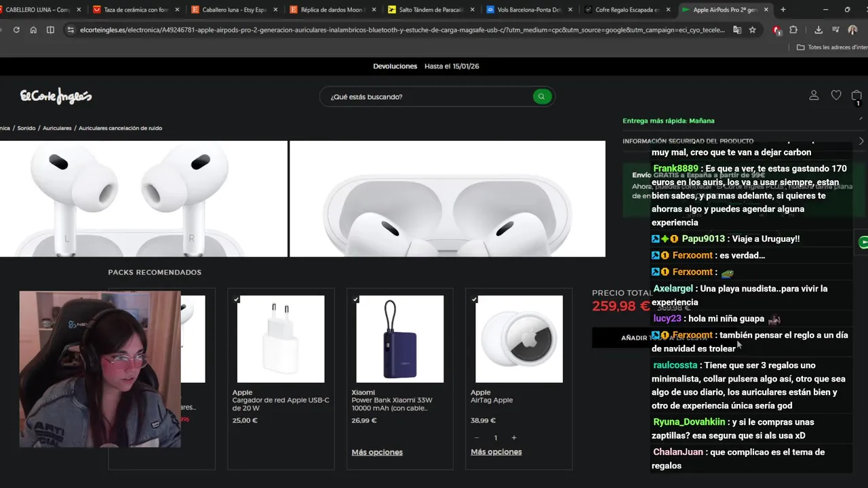Open the shopping cart icon
Screen dimensions: 868x488
click(x=856, y=96)
